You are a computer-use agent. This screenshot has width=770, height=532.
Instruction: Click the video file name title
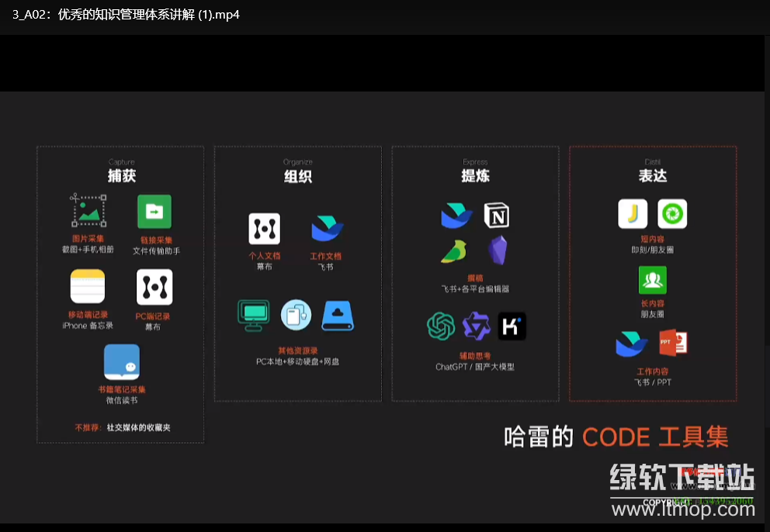tap(126, 15)
